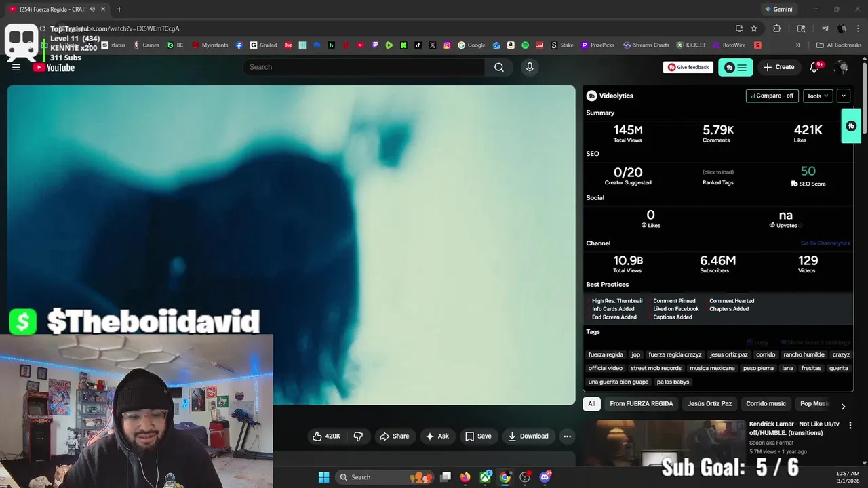Screen dimensions: 868x488
Task: Dislike the video with thumbs down
Action: [358, 436]
